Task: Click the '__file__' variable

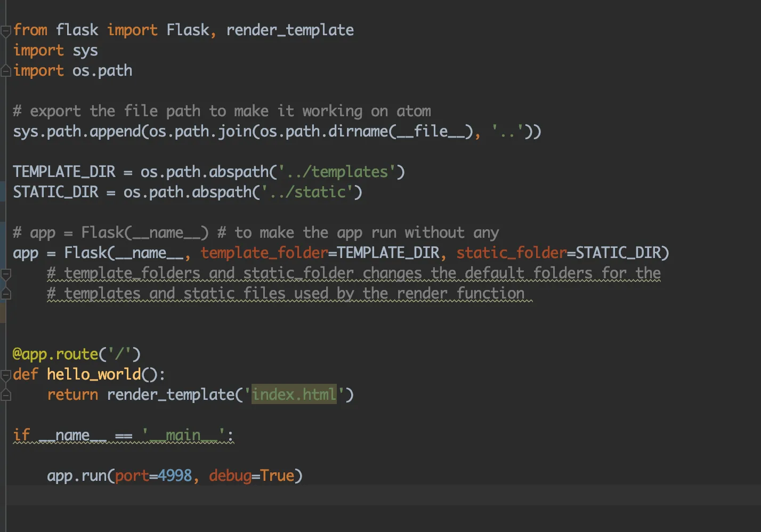Action: [x=431, y=131]
